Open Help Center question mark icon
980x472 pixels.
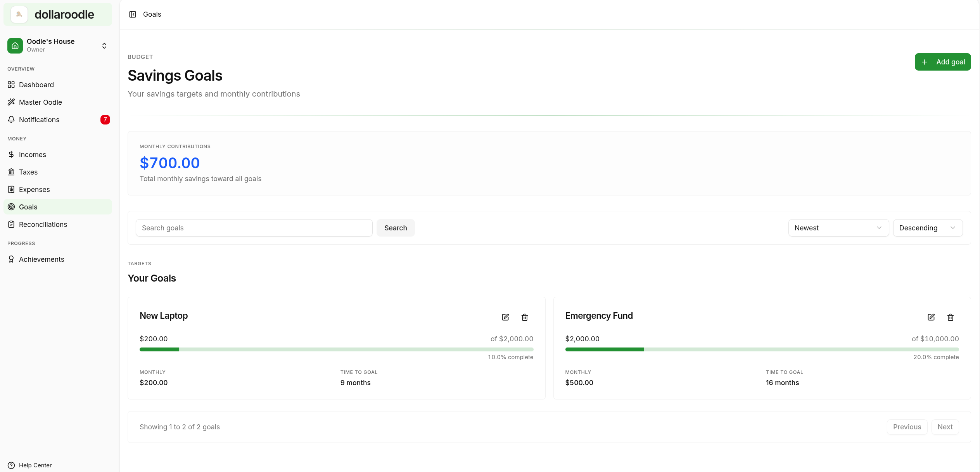pyautogui.click(x=11, y=465)
